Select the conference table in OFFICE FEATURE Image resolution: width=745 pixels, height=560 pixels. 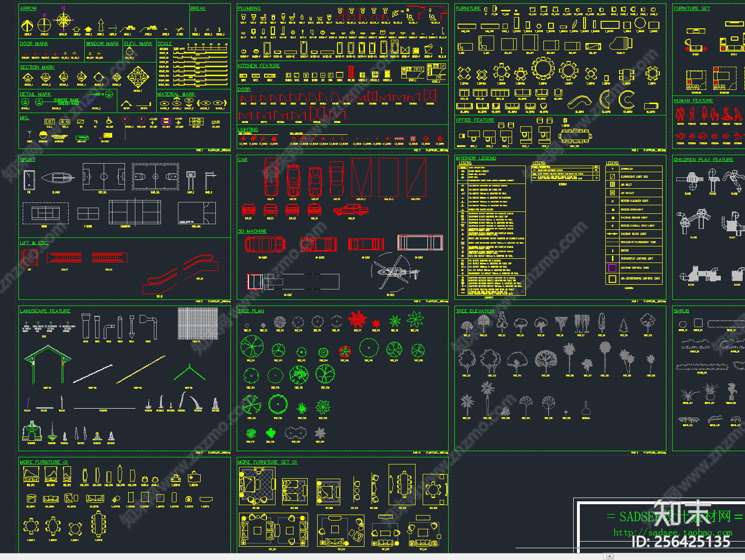[575, 136]
